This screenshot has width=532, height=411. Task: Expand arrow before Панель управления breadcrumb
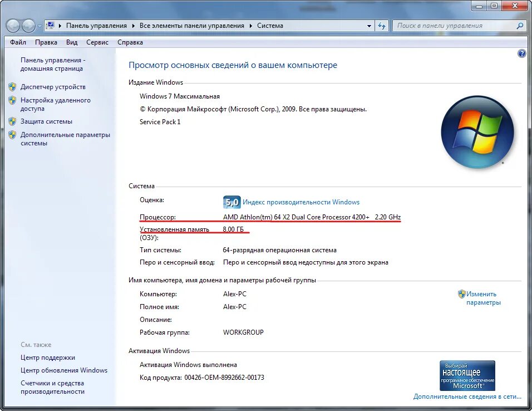pyautogui.click(x=61, y=26)
